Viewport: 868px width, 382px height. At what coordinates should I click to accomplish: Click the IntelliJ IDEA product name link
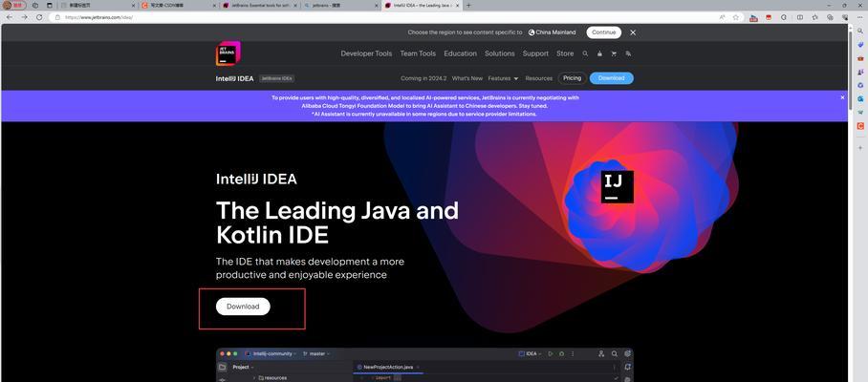click(235, 78)
